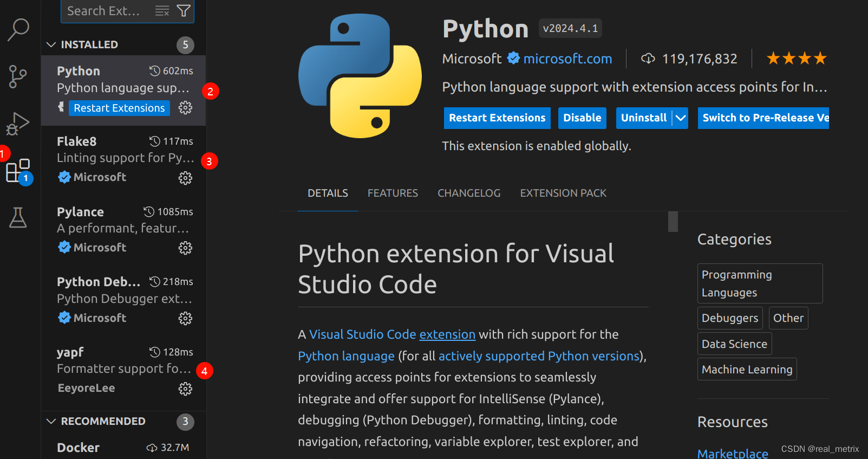
Task: Click verified badge next to microsoft.com
Action: (513, 58)
